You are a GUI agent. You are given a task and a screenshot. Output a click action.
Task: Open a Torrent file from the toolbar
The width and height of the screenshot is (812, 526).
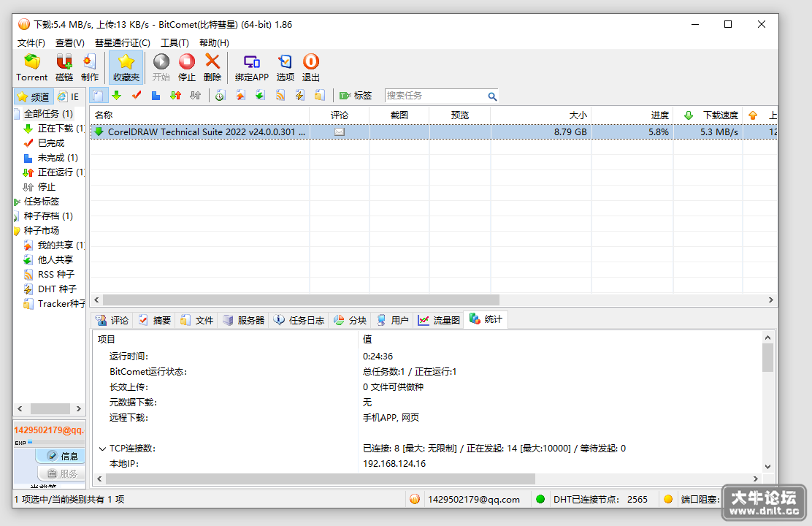pyautogui.click(x=31, y=67)
